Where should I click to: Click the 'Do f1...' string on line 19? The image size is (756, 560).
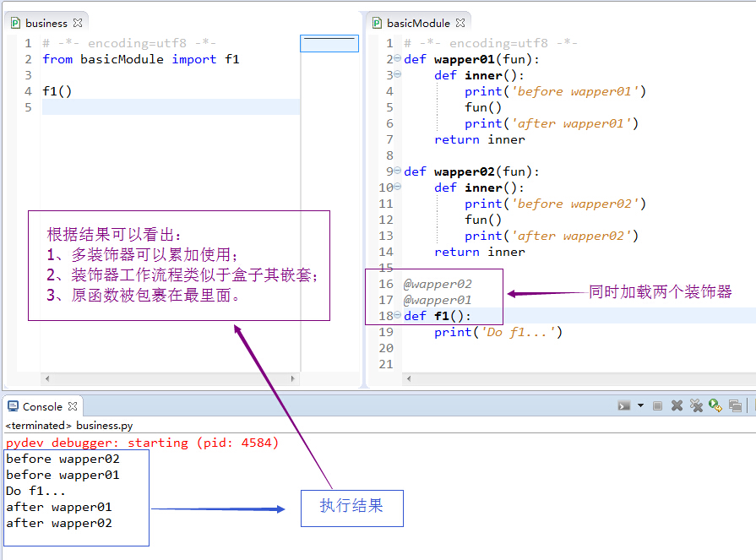(x=519, y=332)
